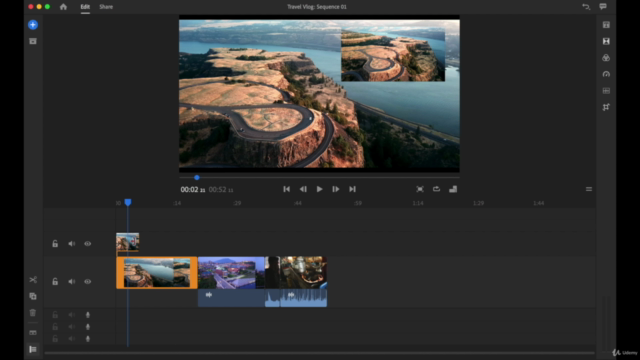
Task: Click the audio strip under the city clip
Action: 231,298
